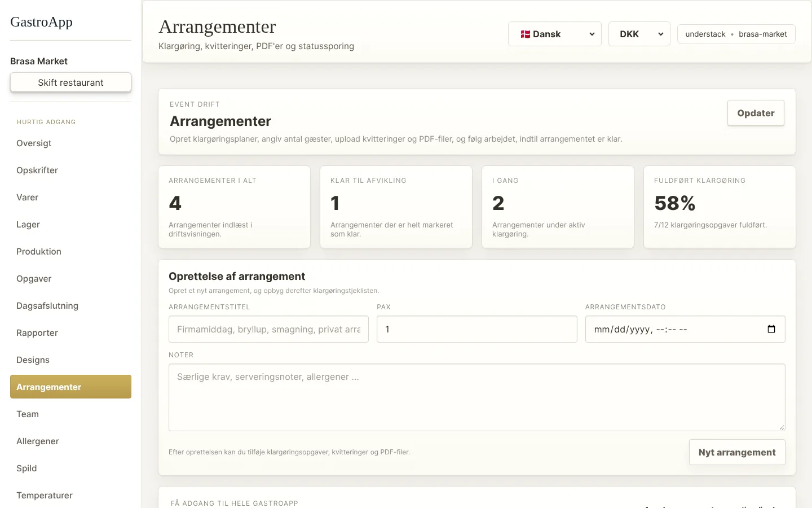
Task: Open Temperaturer in the sidebar
Action: coord(70,496)
